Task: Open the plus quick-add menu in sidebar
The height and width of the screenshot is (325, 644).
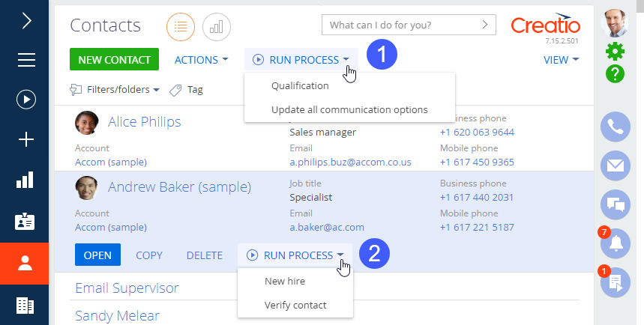Action: 26,139
